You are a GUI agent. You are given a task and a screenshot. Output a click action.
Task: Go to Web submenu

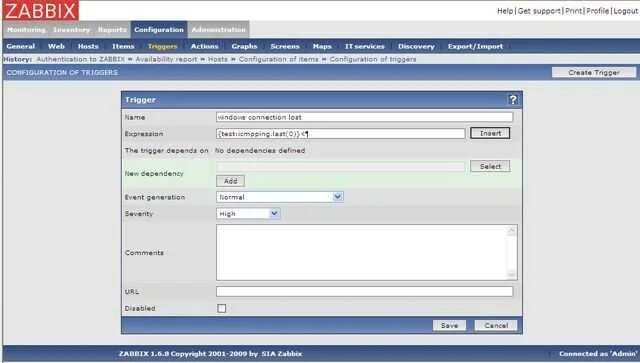click(x=56, y=47)
